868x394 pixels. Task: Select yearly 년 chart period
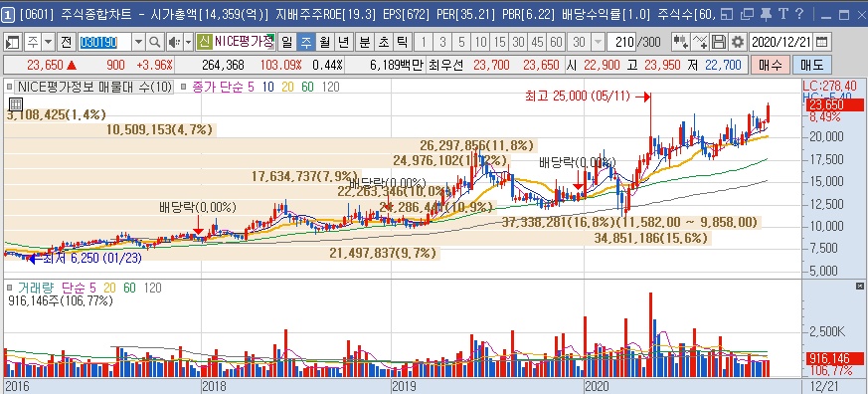click(344, 42)
